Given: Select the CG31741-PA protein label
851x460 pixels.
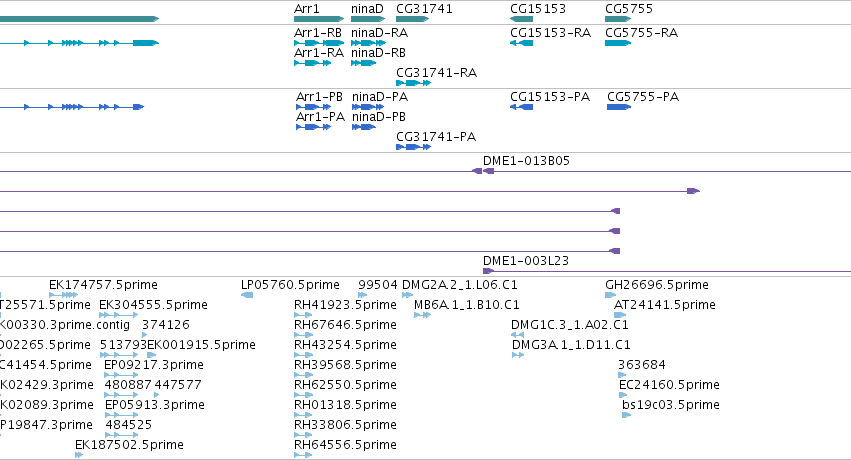Looking at the screenshot, I should point(436,137).
